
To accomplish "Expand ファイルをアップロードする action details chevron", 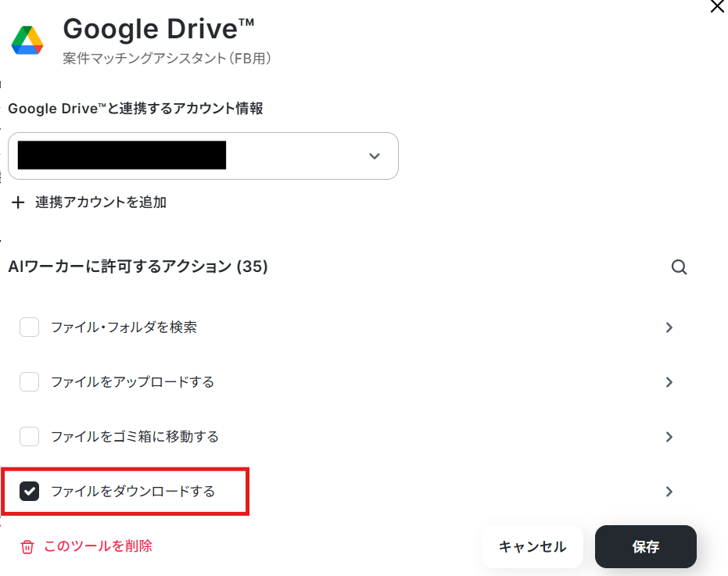I will point(669,382).
